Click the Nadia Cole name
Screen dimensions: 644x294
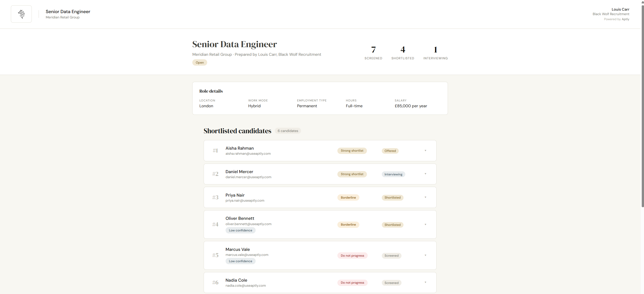(236, 280)
